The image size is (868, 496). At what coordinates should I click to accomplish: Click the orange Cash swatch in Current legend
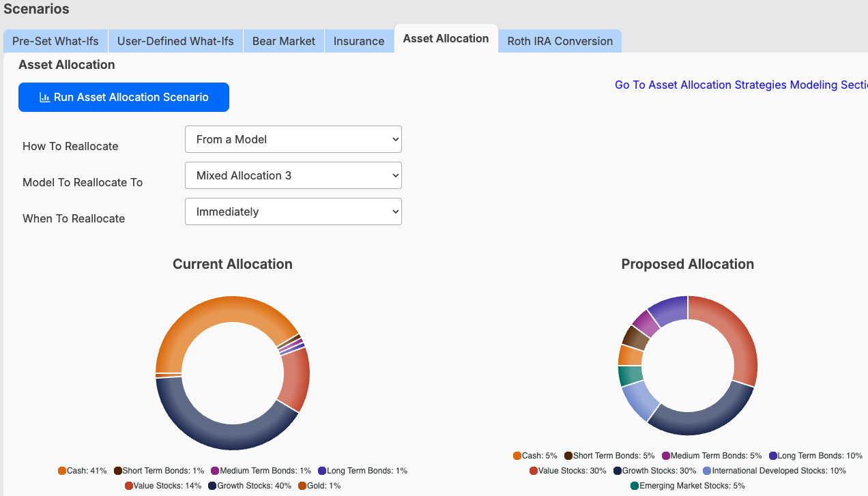[x=61, y=470]
